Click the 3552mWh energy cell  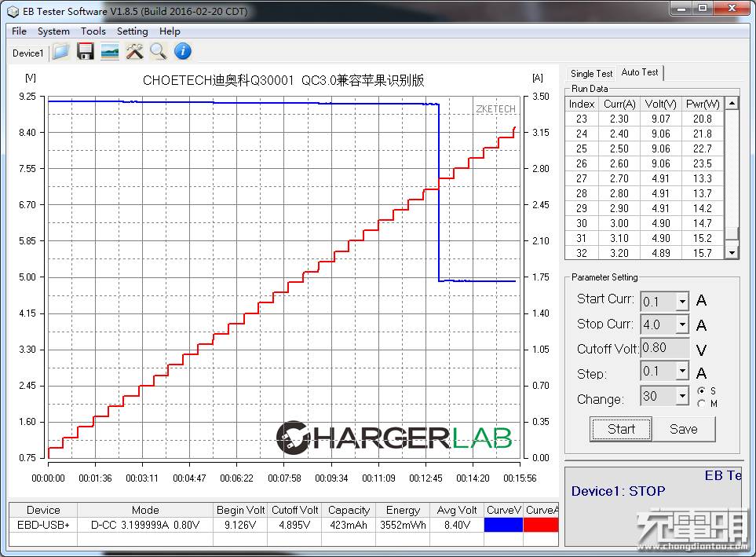(403, 525)
